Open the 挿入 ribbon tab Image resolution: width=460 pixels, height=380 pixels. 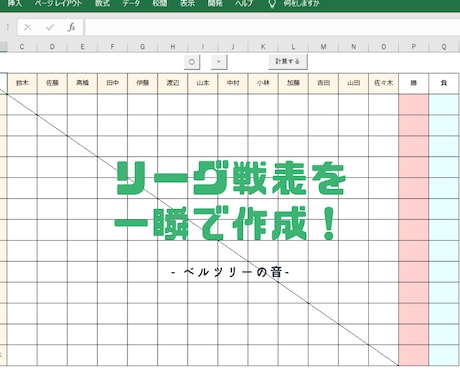coord(15,4)
